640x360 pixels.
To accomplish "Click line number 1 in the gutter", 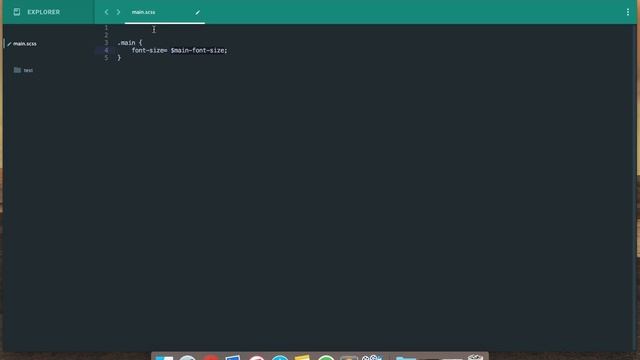I will pos(107,28).
